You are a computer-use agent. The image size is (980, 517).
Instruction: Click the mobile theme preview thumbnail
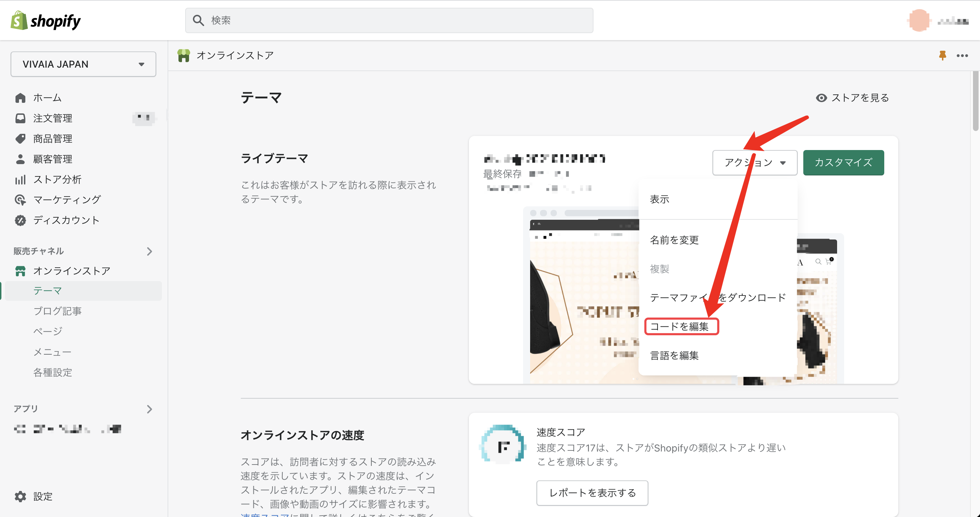[x=820, y=309]
